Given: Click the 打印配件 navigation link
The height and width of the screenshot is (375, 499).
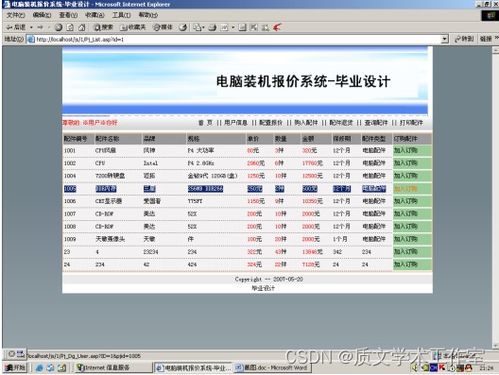Looking at the screenshot, I should [x=411, y=123].
